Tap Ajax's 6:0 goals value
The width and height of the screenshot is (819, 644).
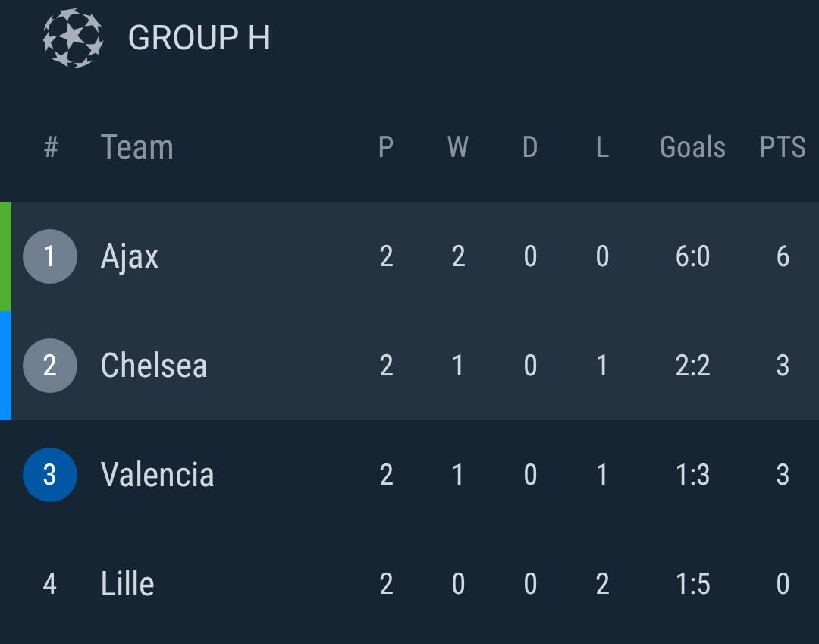pyautogui.click(x=692, y=256)
